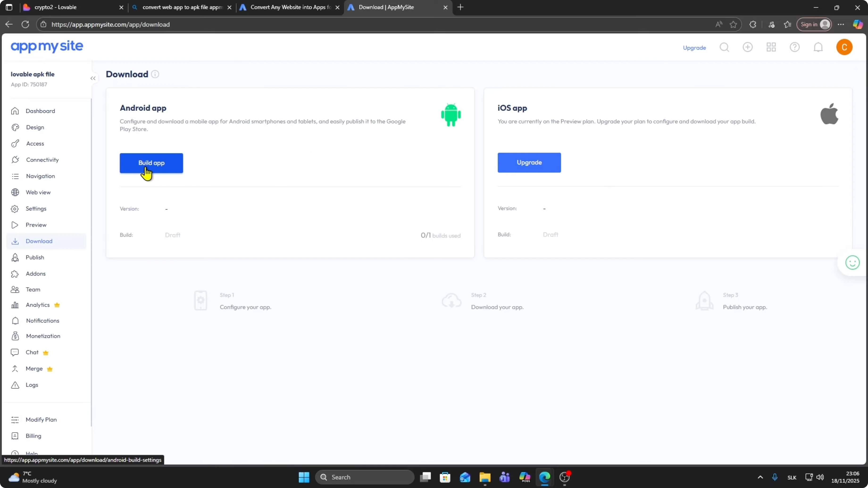Open Navigation in the sidebar
Image resolution: width=868 pixels, height=488 pixels.
(46, 176)
